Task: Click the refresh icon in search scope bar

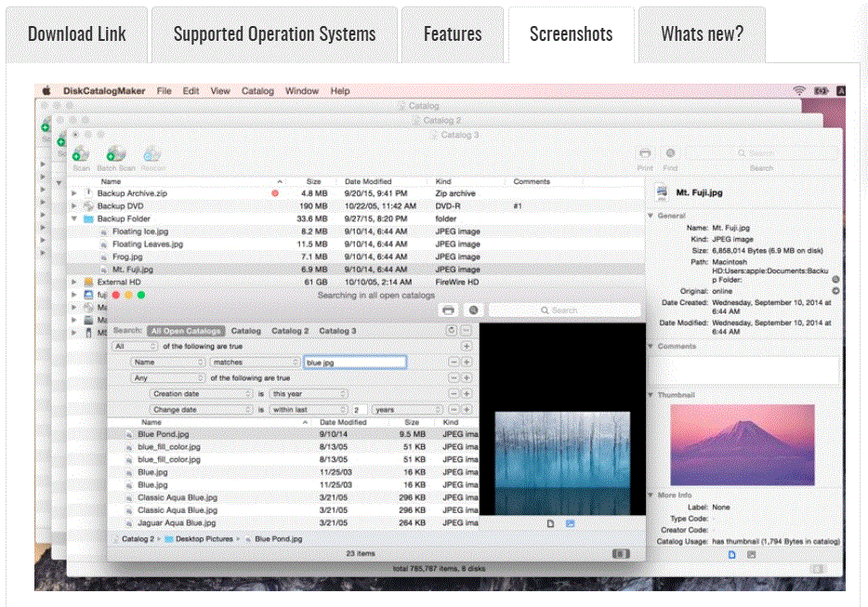Action: (452, 331)
